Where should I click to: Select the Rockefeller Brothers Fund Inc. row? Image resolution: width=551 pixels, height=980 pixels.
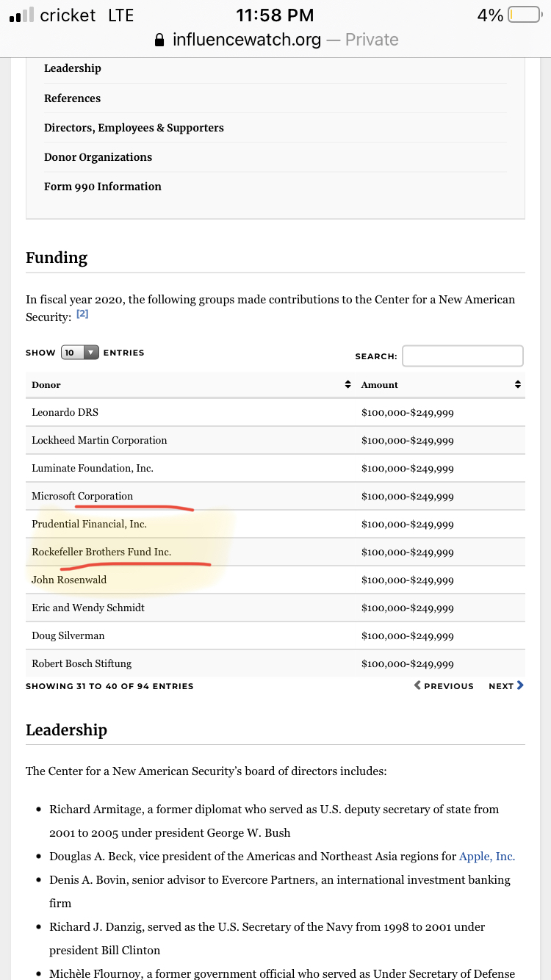point(275,552)
